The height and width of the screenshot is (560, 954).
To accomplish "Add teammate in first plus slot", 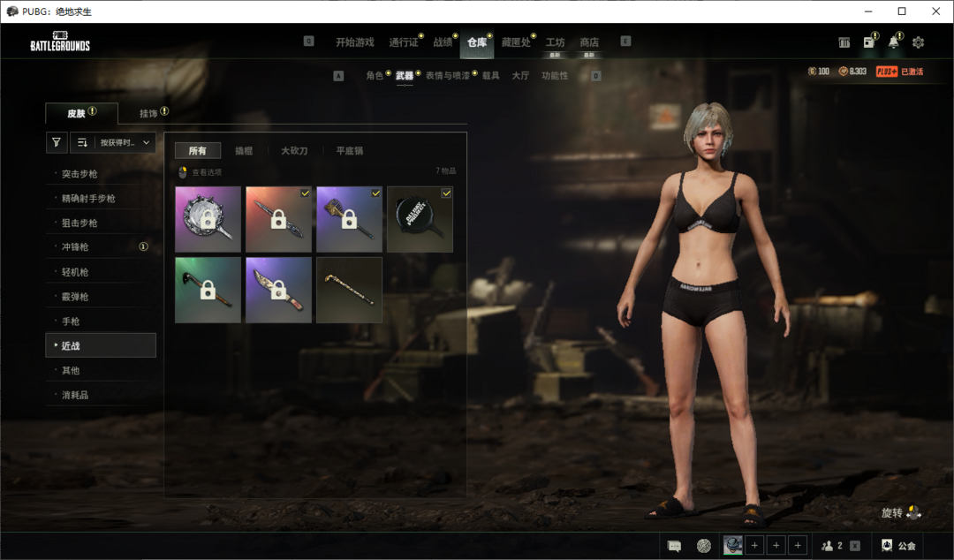I will 754,545.
